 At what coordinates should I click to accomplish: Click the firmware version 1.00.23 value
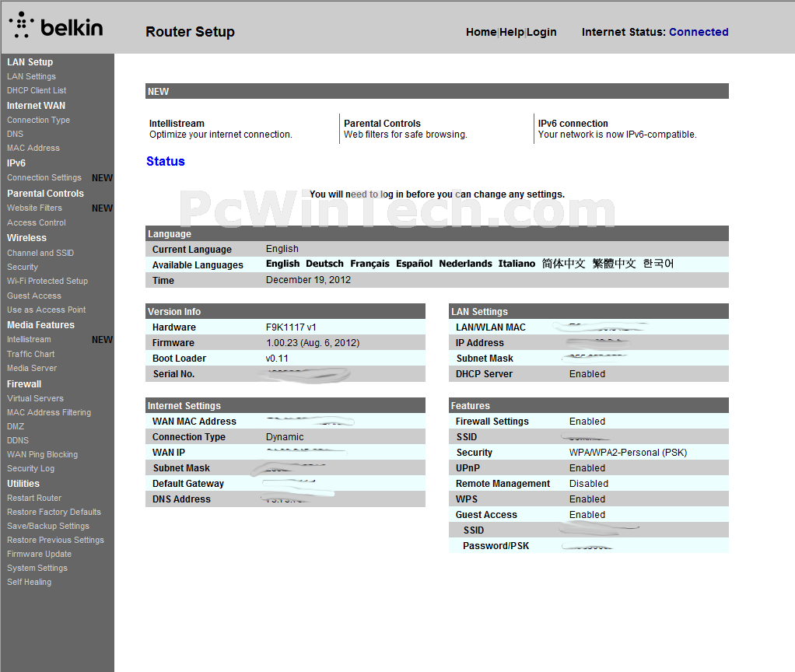tap(313, 343)
